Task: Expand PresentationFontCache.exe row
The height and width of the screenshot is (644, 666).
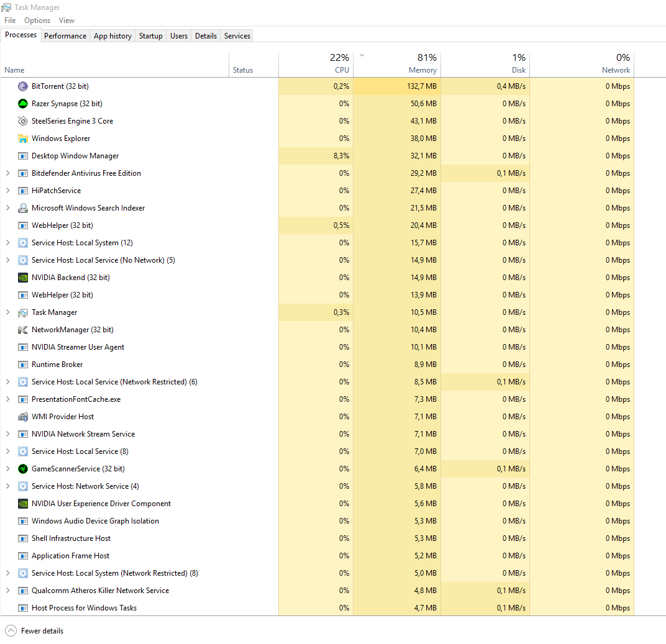Action: [x=7, y=399]
